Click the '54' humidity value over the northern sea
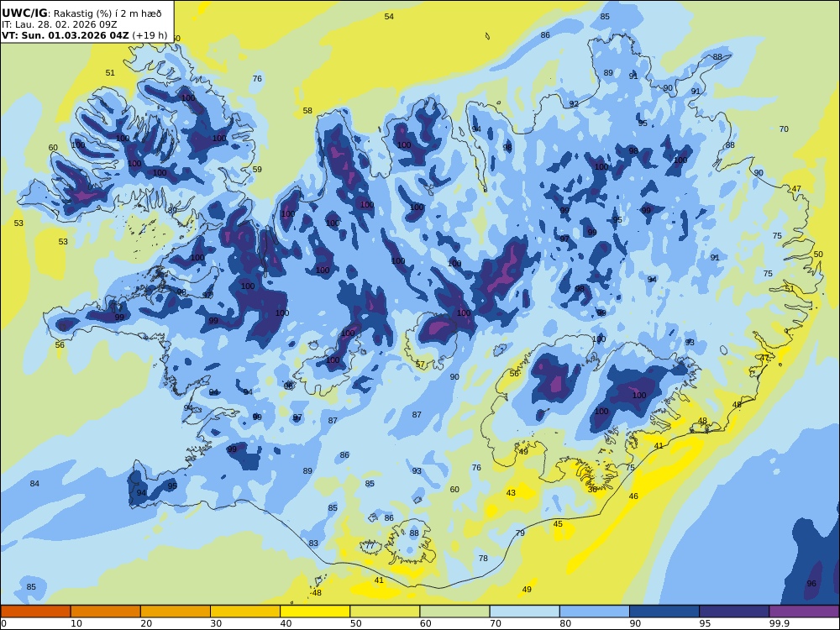This screenshot has height=630, width=840. 389,17
